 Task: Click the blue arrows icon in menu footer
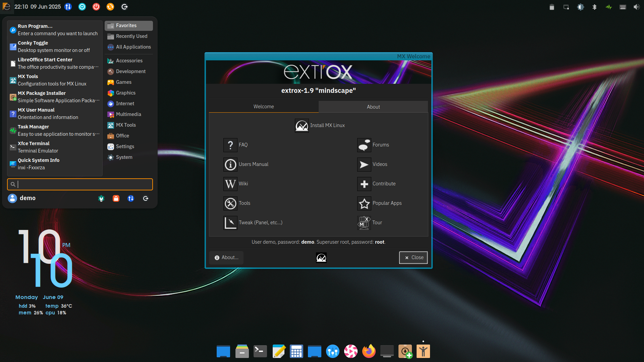[x=131, y=198]
